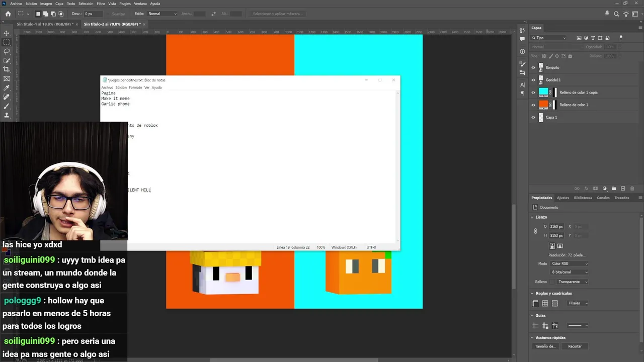The height and width of the screenshot is (362, 644).
Task: Switch to the Ajustes panel tab
Action: [563, 198]
